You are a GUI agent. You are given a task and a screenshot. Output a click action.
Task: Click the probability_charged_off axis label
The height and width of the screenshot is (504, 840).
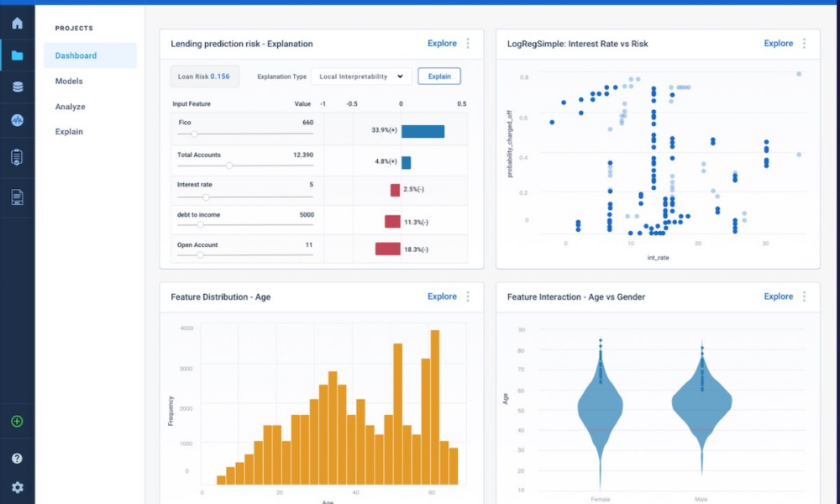point(510,144)
